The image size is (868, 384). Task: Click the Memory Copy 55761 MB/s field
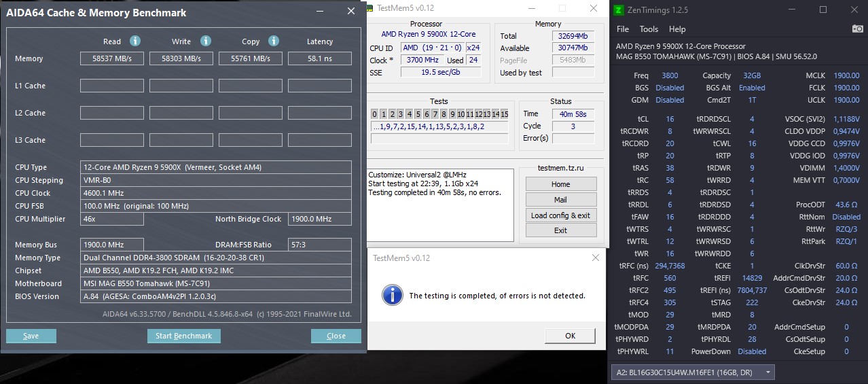251,58
